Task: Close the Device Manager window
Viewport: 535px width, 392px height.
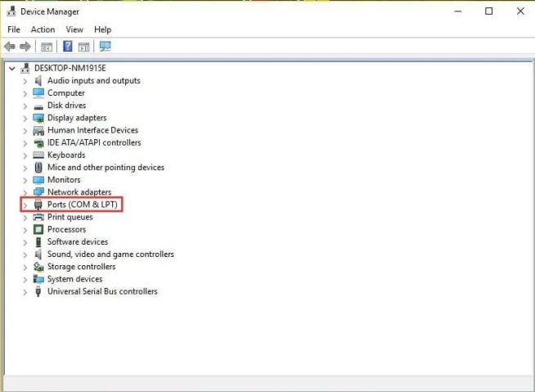Action: [x=520, y=11]
